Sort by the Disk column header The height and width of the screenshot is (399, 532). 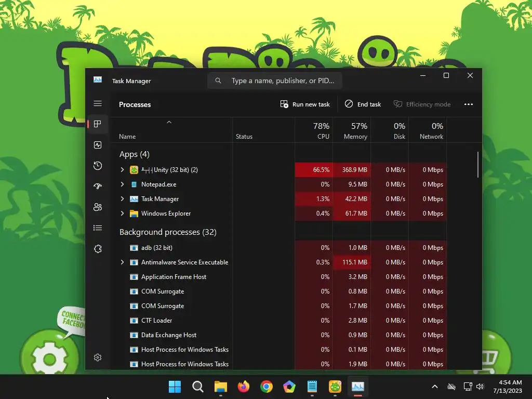(390, 130)
